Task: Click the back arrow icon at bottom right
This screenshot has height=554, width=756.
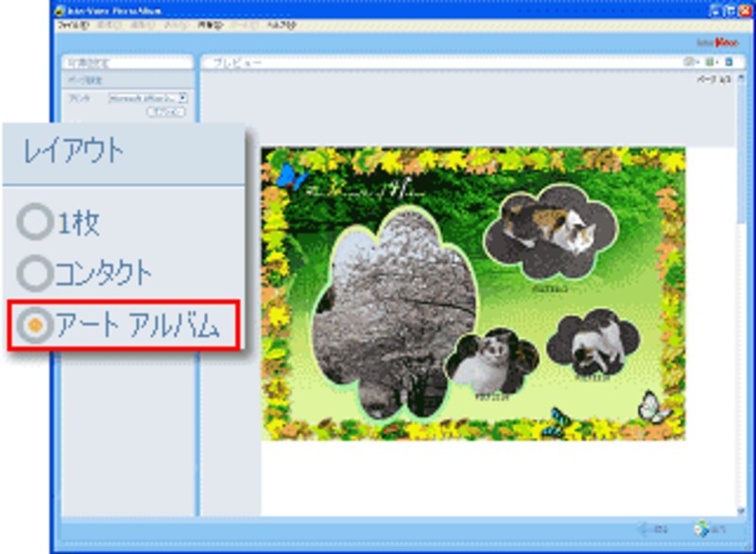Action: point(647,529)
